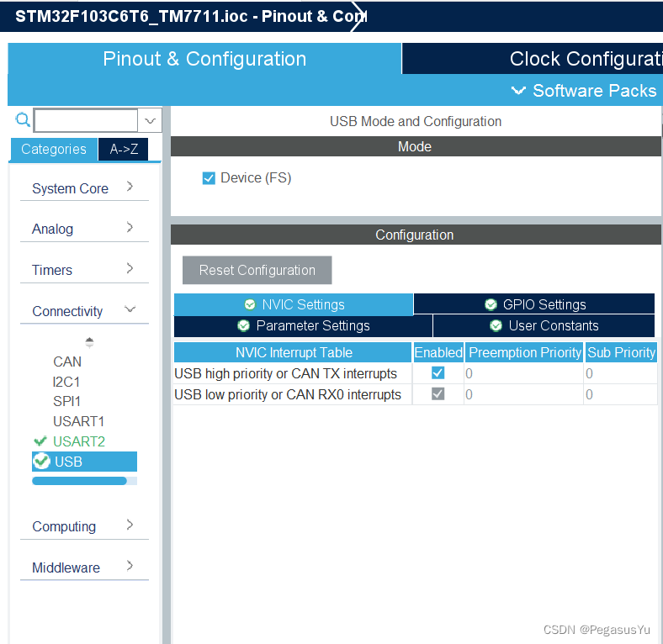The height and width of the screenshot is (644, 663).
Task: Click into the peripheral search field
Action: (x=86, y=120)
